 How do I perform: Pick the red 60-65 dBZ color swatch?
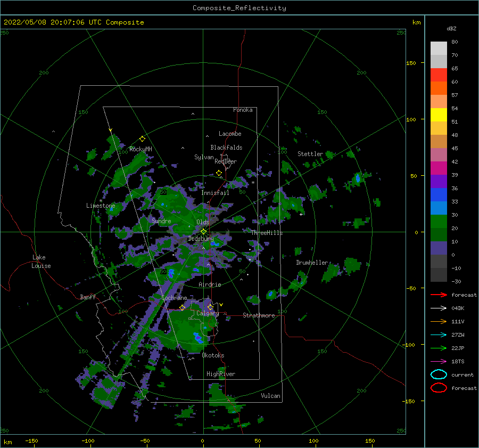pyautogui.click(x=439, y=75)
